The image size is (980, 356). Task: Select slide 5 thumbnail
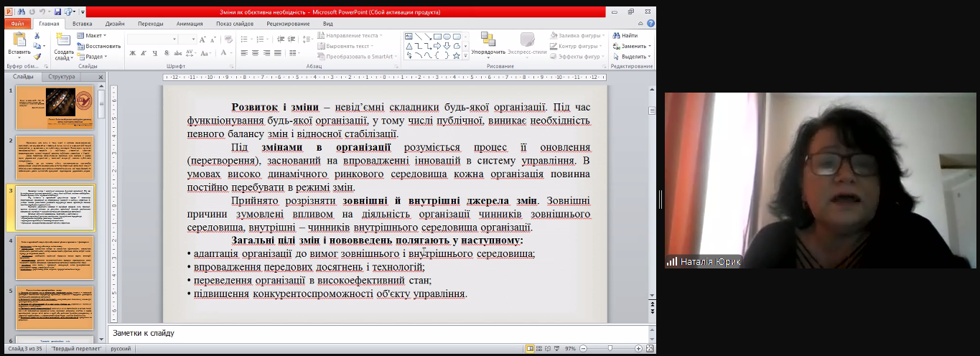[x=55, y=308]
